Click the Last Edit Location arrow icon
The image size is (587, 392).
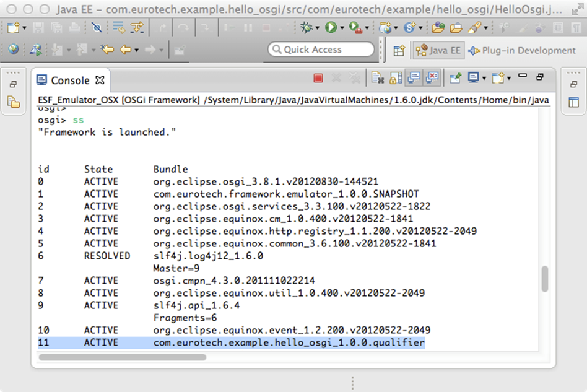(x=108, y=50)
